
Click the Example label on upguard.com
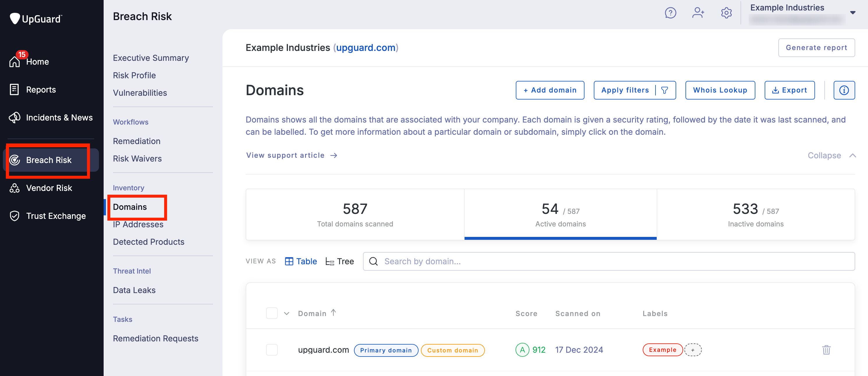click(662, 350)
